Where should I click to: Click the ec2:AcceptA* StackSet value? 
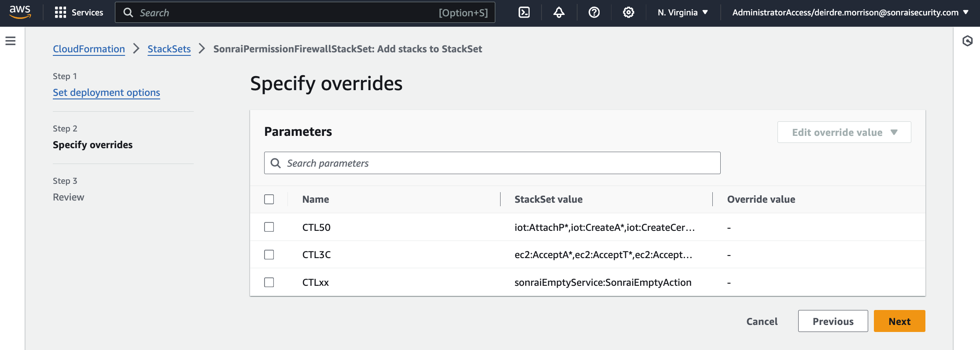(603, 255)
